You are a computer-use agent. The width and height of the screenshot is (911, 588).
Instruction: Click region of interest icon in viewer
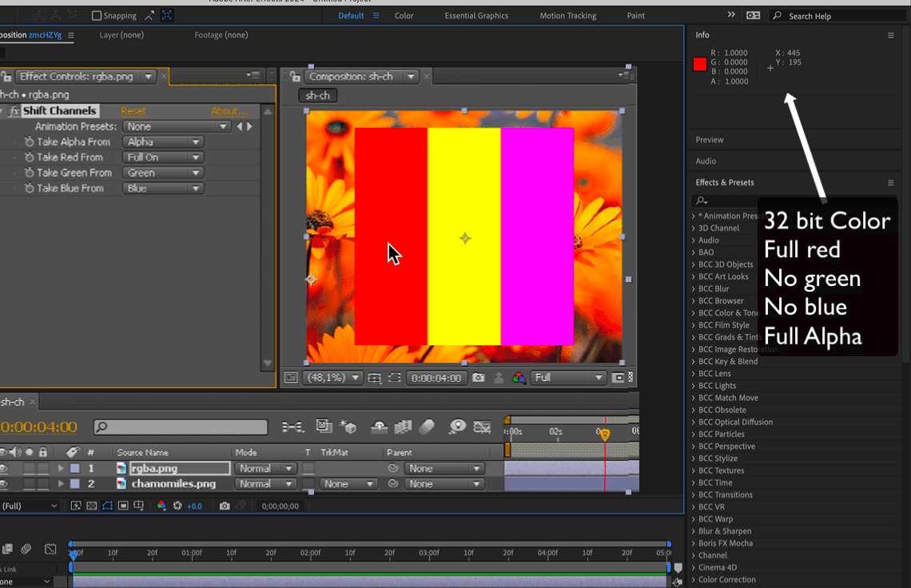395,378
